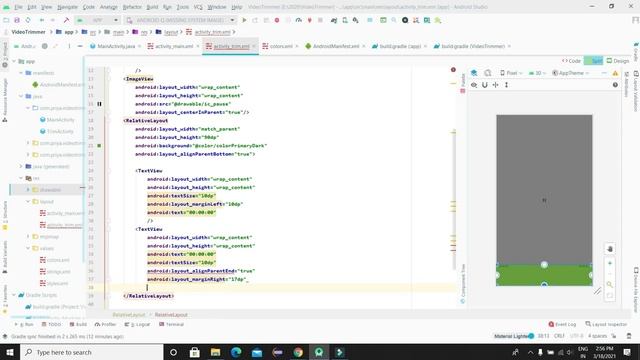Open the API 30 version dropdown
This screenshot has width=640, height=360.
[x=537, y=73]
